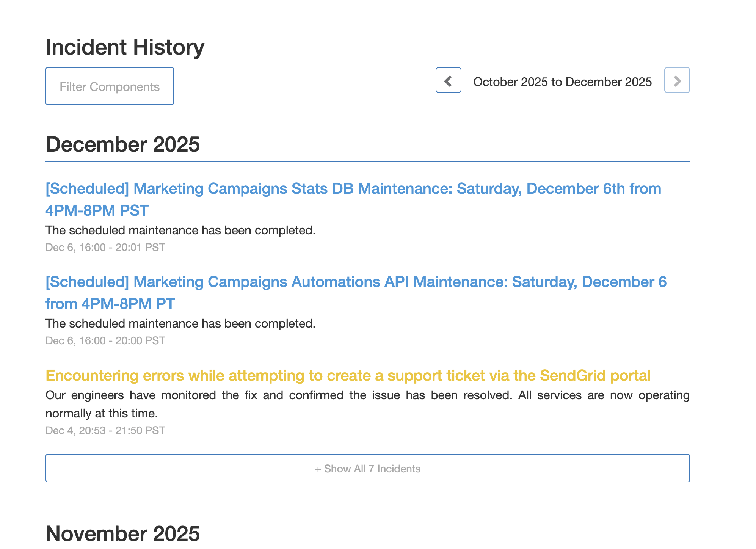Click the Dec 4, 20:53 - 21:50 PST timestamp

(x=105, y=431)
